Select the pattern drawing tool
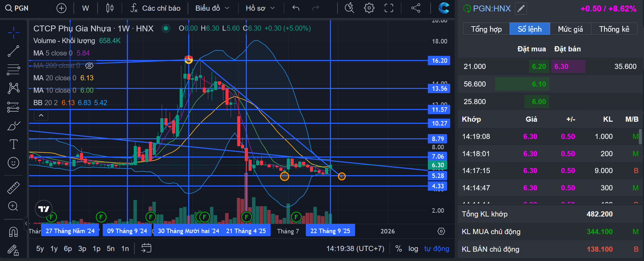 tap(13, 88)
